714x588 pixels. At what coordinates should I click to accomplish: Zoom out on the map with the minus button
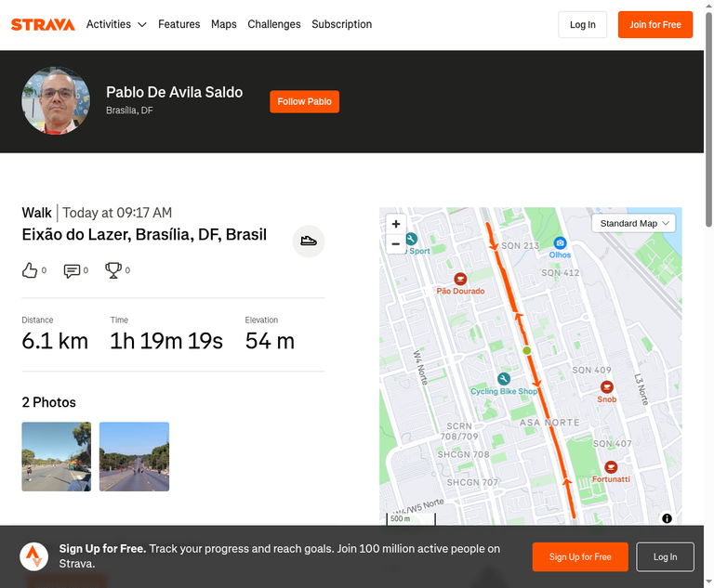396,244
